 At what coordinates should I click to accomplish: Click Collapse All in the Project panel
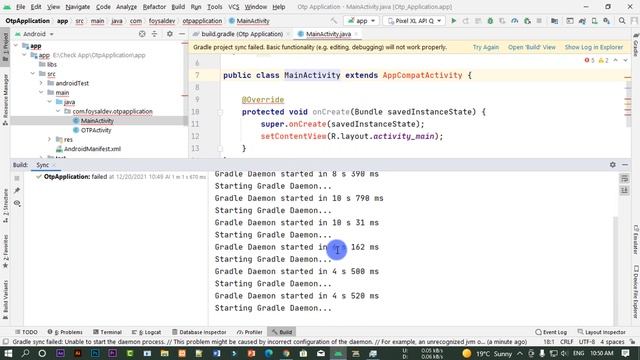(x=154, y=34)
